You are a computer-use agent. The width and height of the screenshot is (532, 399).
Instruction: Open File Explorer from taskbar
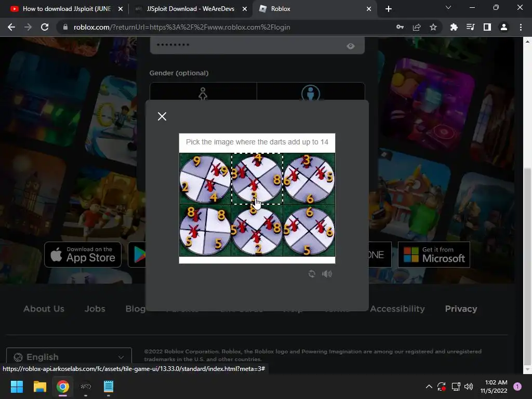[x=39, y=387]
